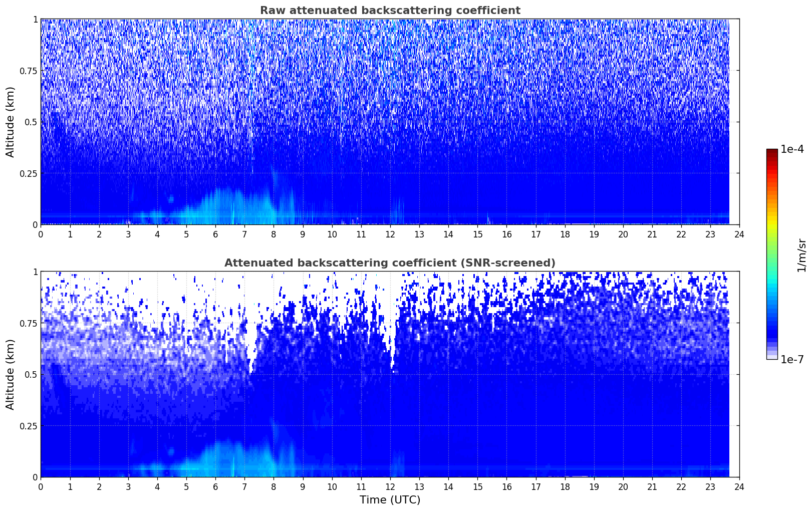Click altitude tick "0.5" on the SNR-screened plot
812x511 pixels.
[x=31, y=374]
